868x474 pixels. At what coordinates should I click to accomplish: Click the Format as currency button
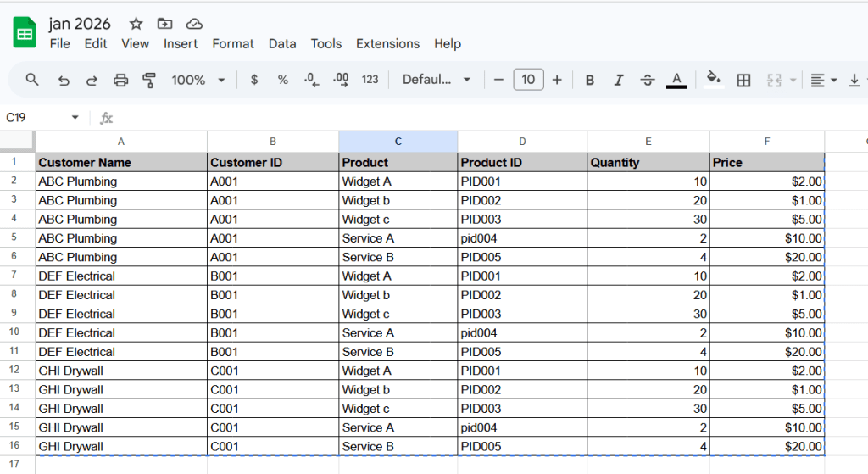point(254,80)
